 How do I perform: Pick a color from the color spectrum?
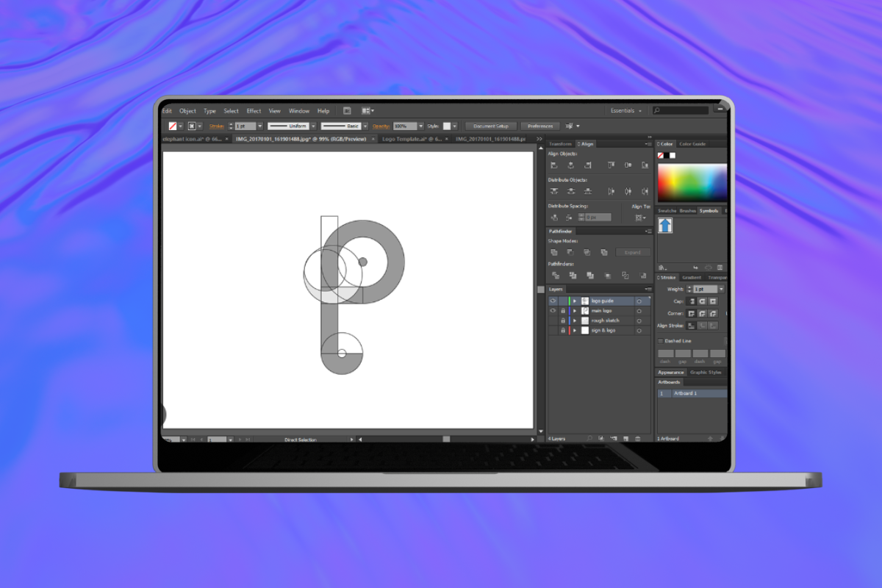pyautogui.click(x=692, y=182)
